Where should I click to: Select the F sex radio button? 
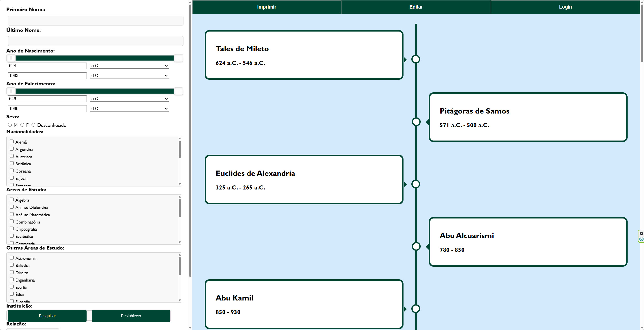click(22, 125)
